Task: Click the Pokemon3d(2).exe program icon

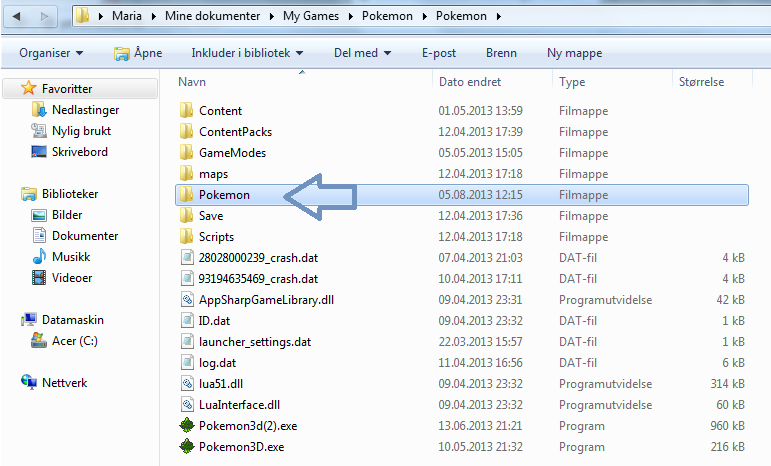Action: click(187, 426)
